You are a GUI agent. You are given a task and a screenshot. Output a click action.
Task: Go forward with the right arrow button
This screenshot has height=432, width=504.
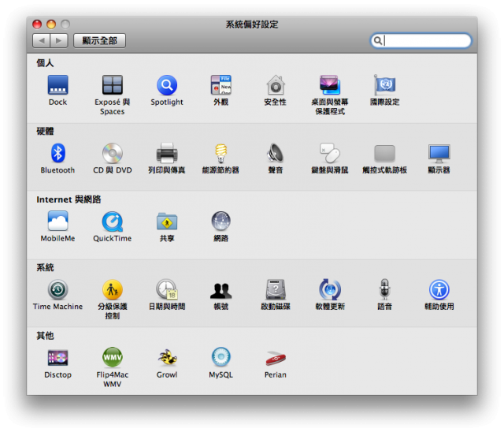click(x=59, y=40)
